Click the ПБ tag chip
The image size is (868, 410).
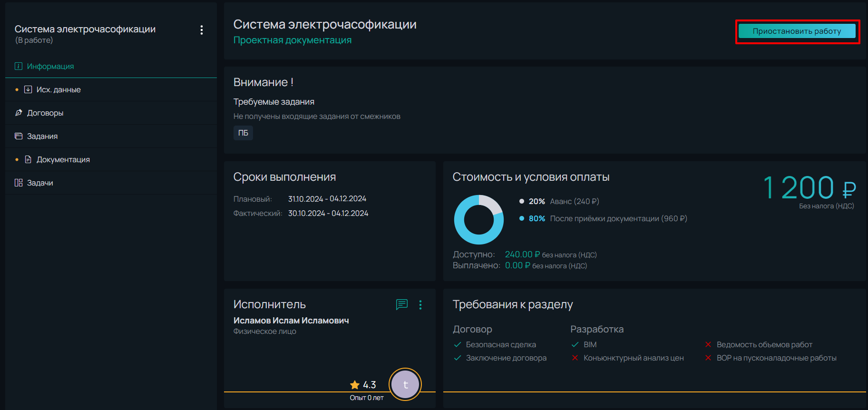(243, 133)
